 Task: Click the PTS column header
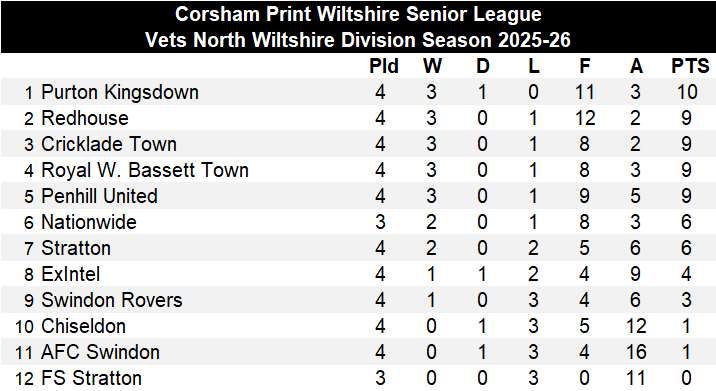[x=690, y=66]
